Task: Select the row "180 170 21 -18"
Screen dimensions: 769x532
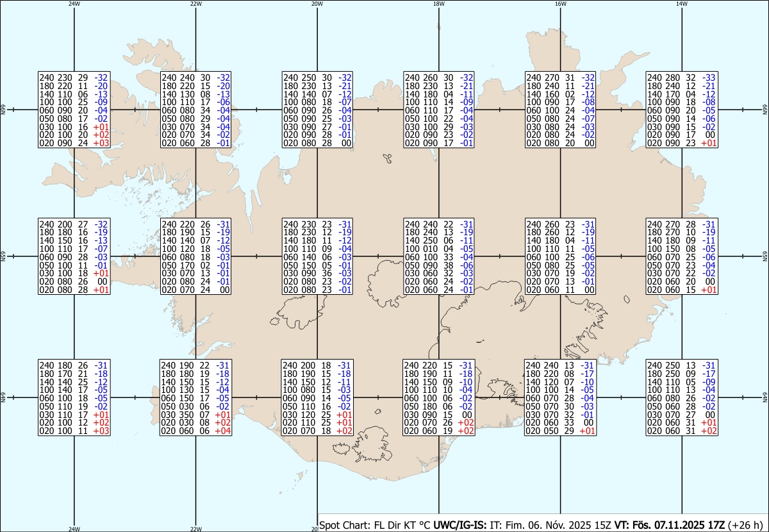Action: coord(74,373)
